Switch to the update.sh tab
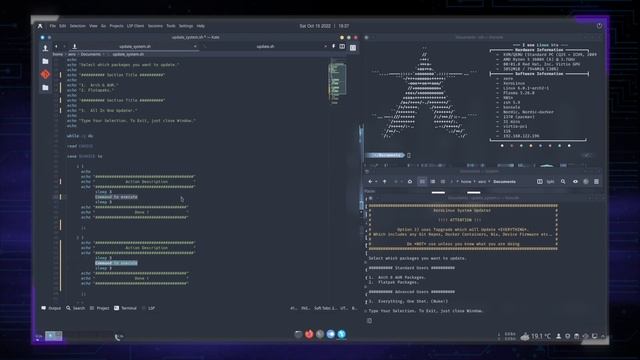Screen dimensions: 640x360 [x=265, y=47]
